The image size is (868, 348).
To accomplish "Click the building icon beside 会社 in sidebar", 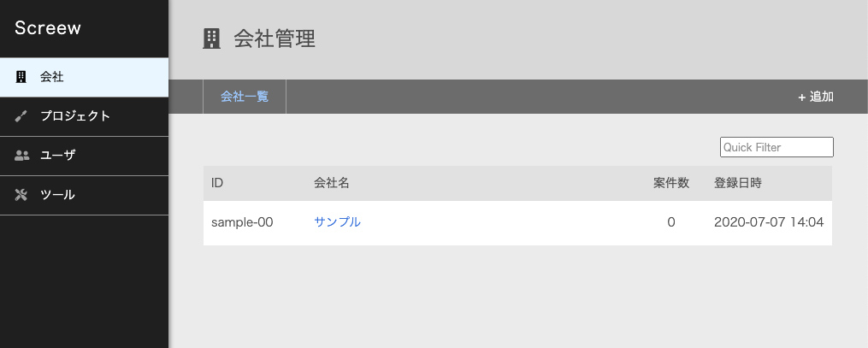I will (x=21, y=77).
